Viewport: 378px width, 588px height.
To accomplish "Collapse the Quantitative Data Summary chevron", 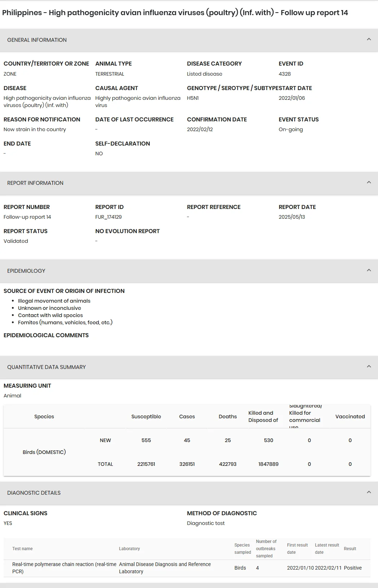I will pyautogui.click(x=369, y=366).
